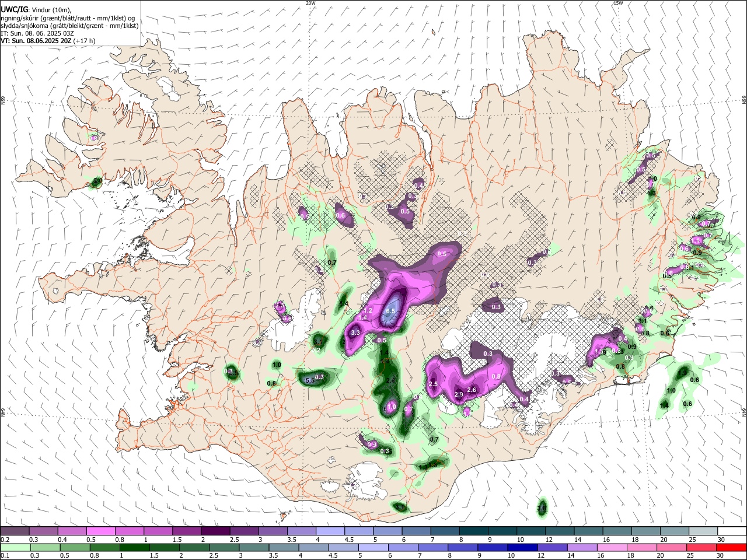Click the 0.8 value in the pink band
747x560 pixels.
click(496, 377)
